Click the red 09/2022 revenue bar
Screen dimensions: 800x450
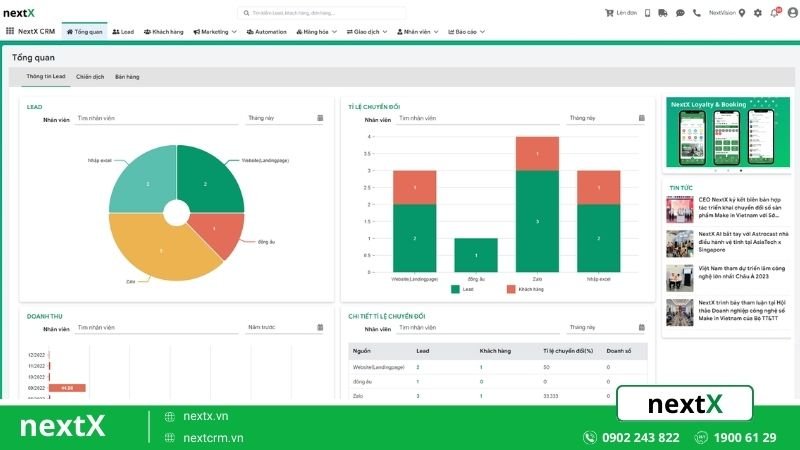pos(67,388)
